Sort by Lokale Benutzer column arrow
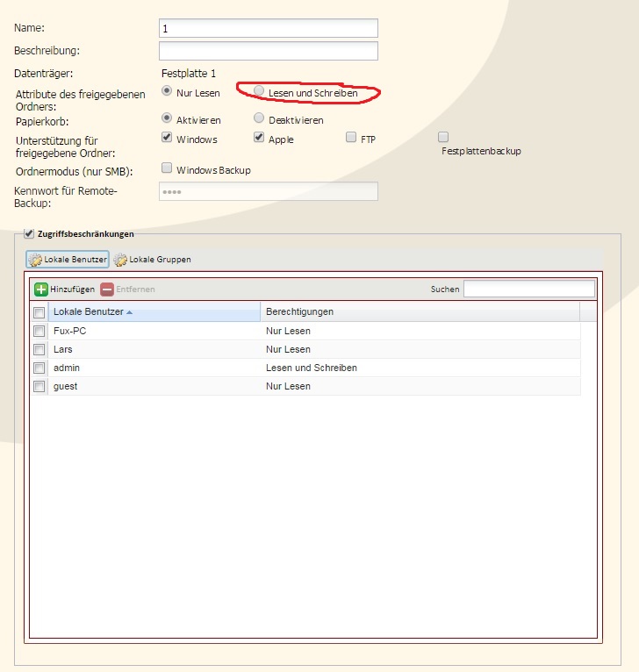This screenshot has width=639, height=672. (130, 312)
